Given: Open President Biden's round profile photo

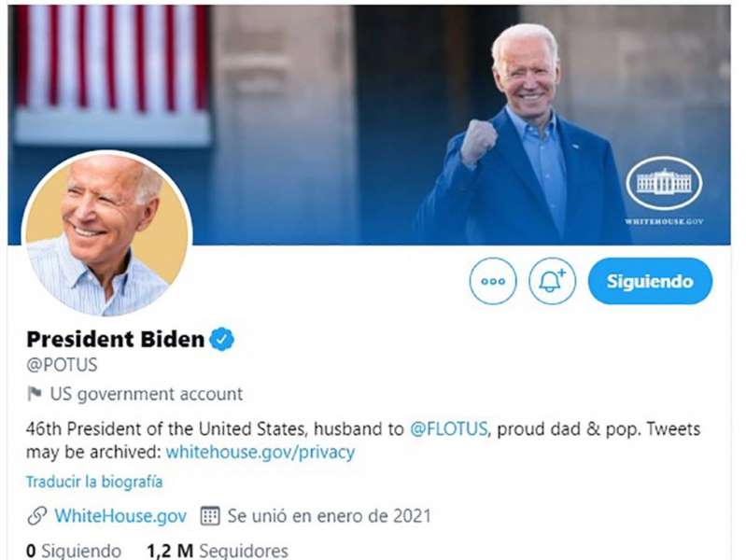Looking at the screenshot, I should (106, 233).
